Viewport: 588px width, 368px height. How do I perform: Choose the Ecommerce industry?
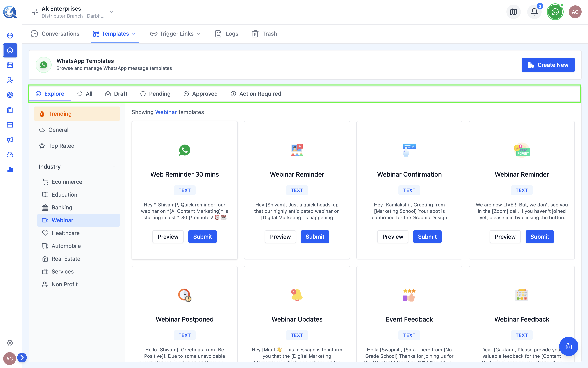pyautogui.click(x=78, y=182)
